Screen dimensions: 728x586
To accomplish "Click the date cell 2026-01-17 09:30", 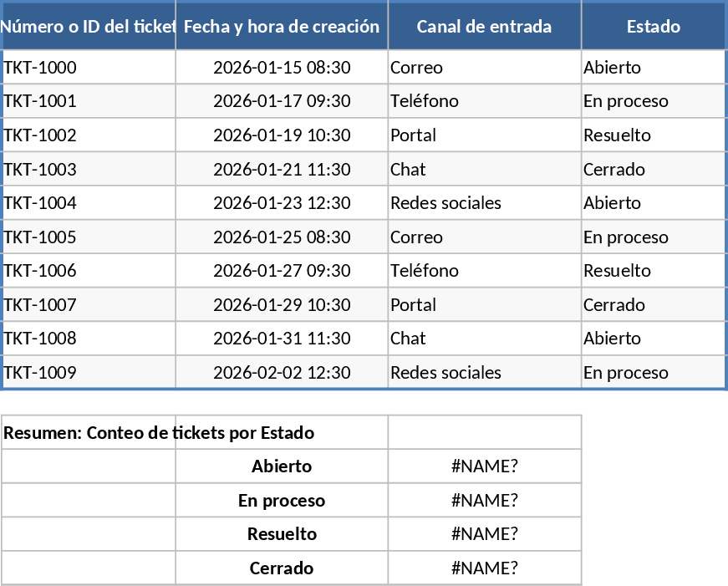I will [x=282, y=101].
